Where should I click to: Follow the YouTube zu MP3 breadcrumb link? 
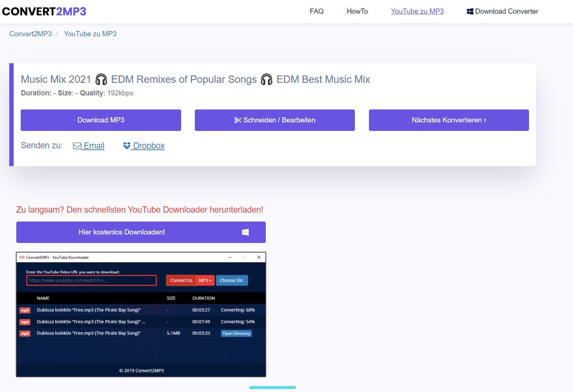click(90, 34)
